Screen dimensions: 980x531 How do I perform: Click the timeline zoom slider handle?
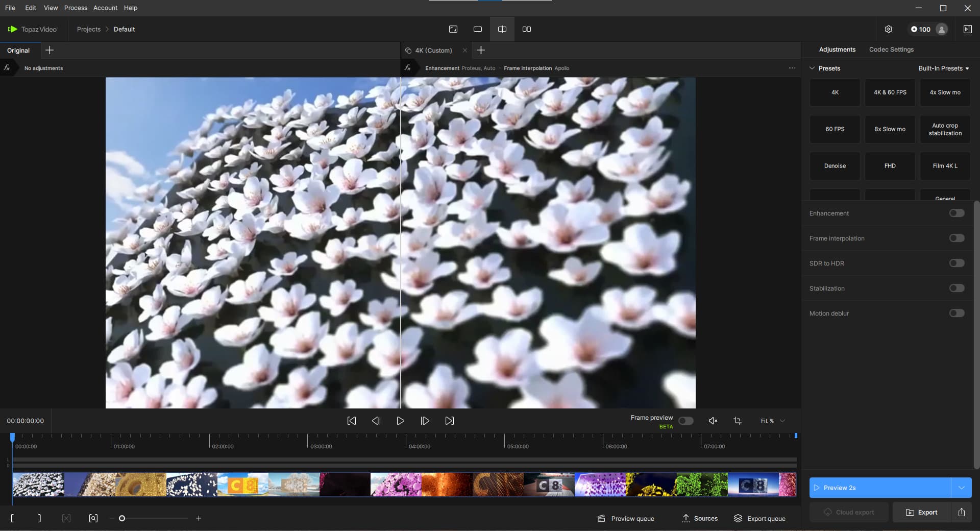click(122, 518)
